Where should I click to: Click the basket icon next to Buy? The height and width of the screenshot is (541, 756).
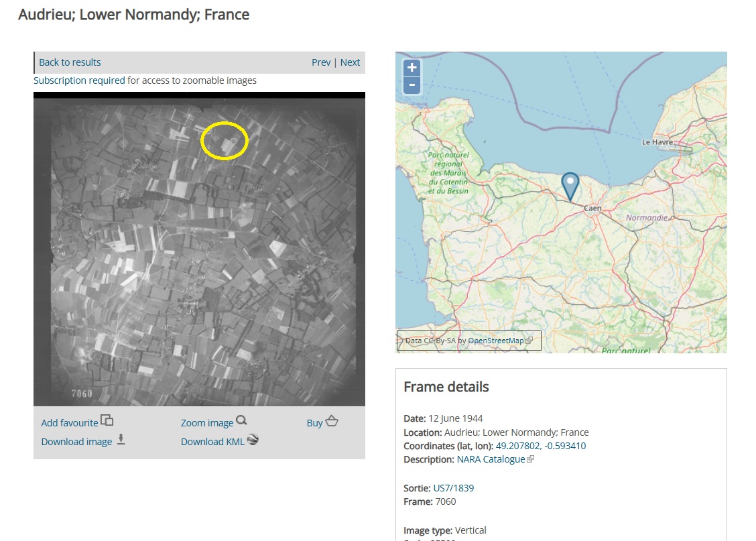coord(332,422)
